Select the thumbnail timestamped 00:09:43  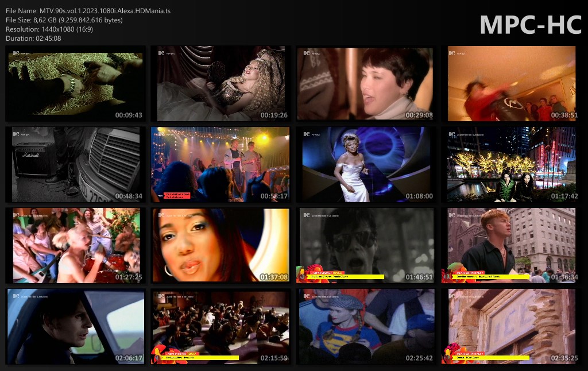point(75,84)
